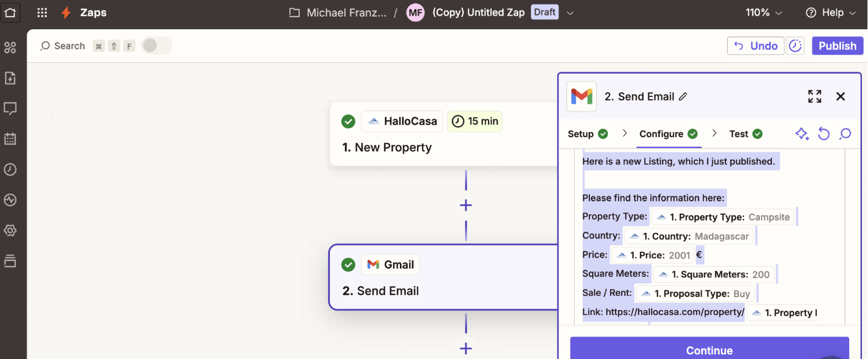Switch to the Test tab

[x=746, y=134]
